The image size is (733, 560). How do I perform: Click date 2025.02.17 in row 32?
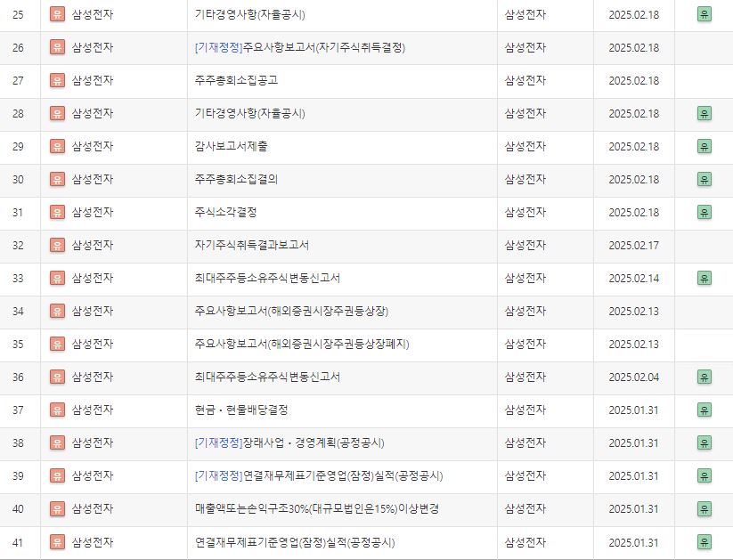coord(634,245)
